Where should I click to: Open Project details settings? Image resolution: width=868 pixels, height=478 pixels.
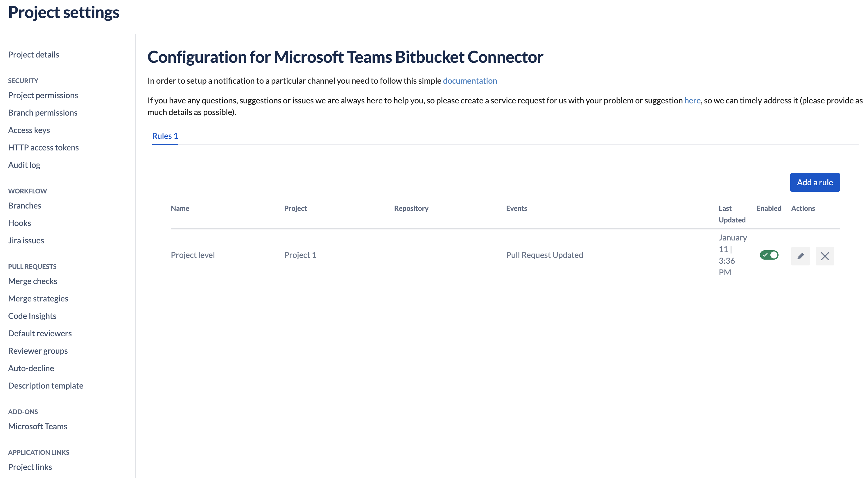33,54
